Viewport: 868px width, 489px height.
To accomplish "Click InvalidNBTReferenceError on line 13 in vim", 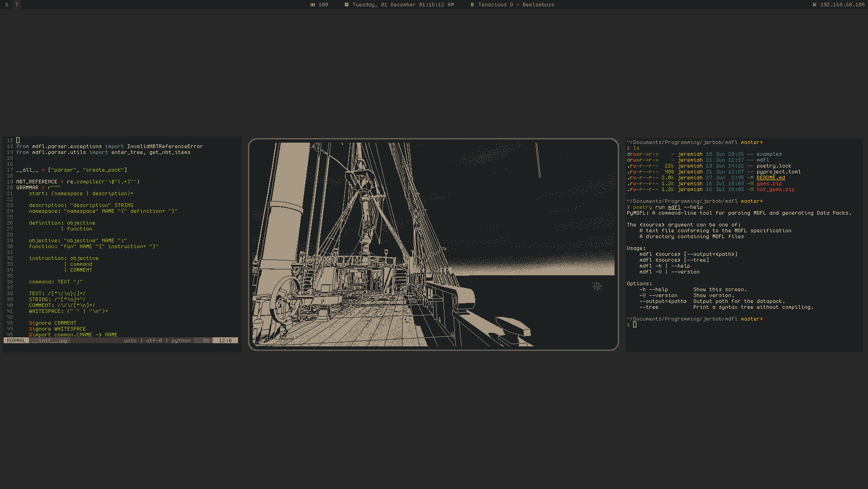I will (x=165, y=146).
